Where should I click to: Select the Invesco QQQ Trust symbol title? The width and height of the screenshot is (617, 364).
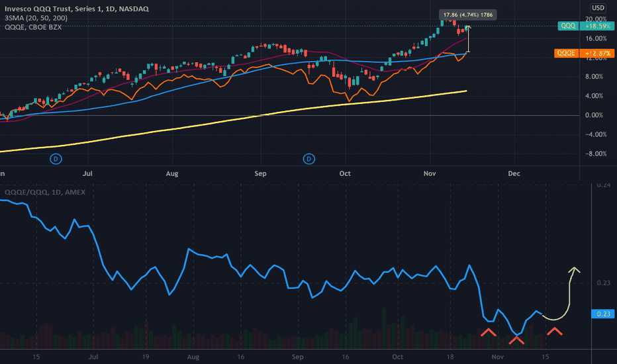(x=77, y=9)
